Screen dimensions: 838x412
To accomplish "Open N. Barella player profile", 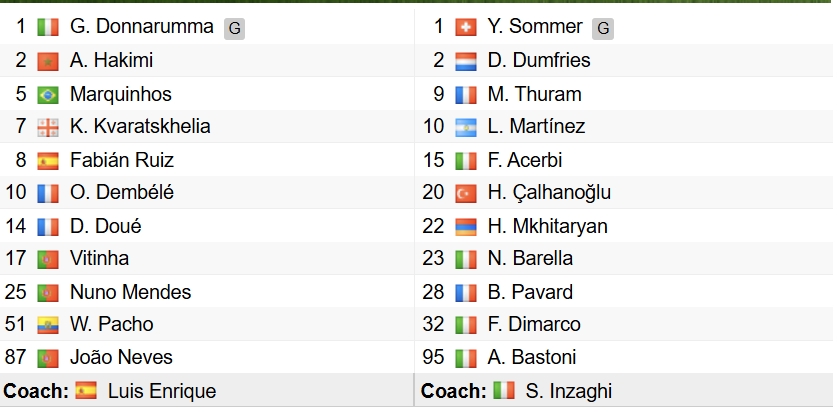I will [x=531, y=259].
